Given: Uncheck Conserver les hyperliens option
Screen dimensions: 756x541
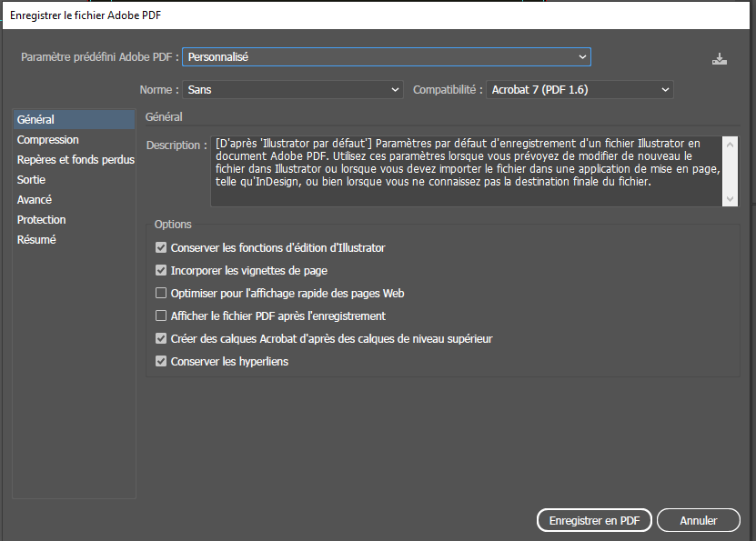Looking at the screenshot, I should point(162,361).
